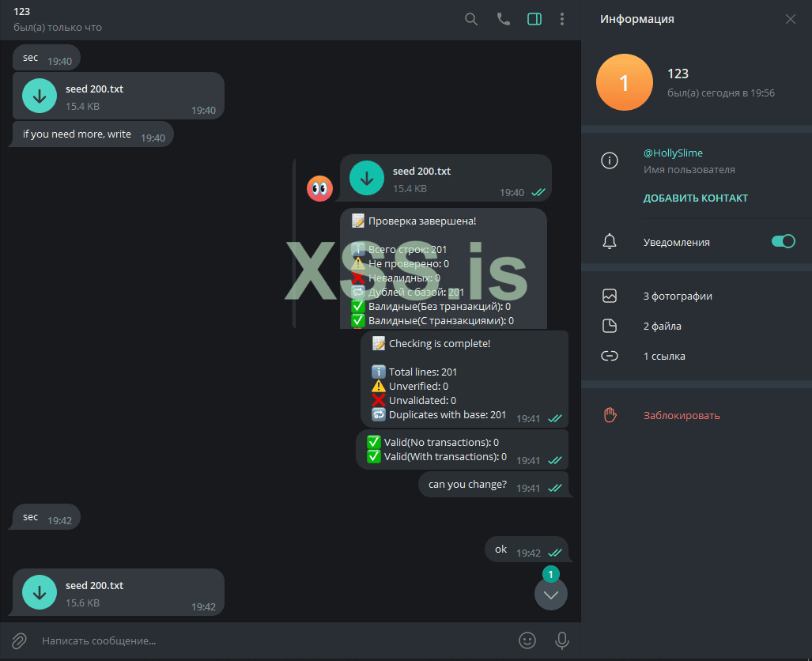
Task: Click the notifications bell icon
Action: (610, 241)
